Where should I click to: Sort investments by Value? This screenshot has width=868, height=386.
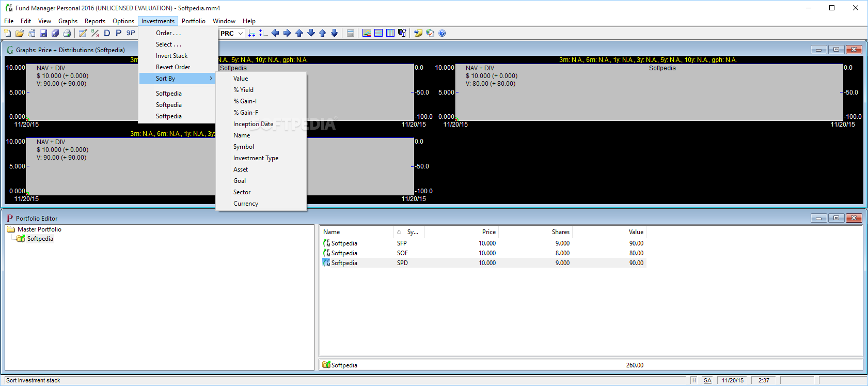click(261, 79)
